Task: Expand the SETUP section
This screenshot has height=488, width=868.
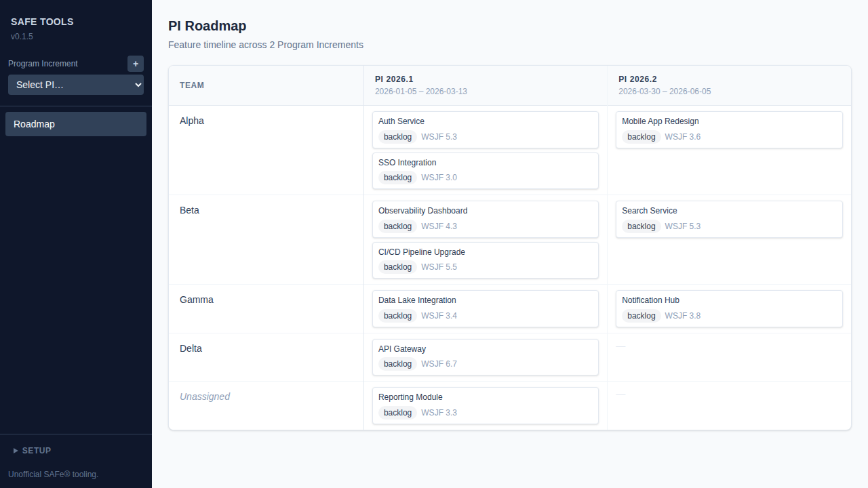Action: point(33,450)
